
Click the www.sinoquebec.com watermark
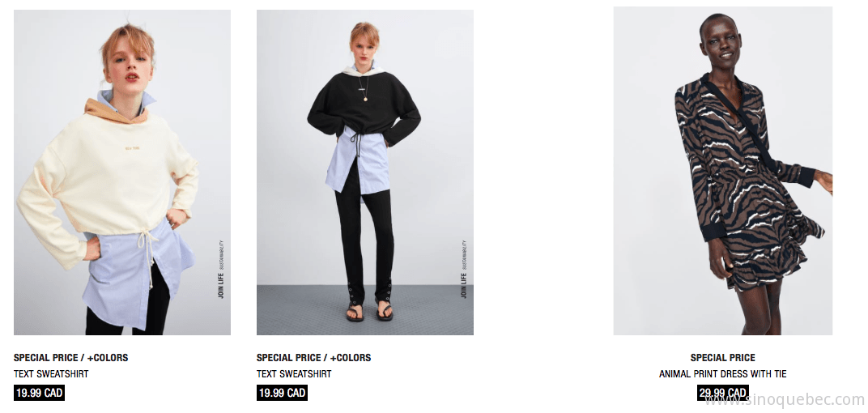pyautogui.click(x=784, y=398)
